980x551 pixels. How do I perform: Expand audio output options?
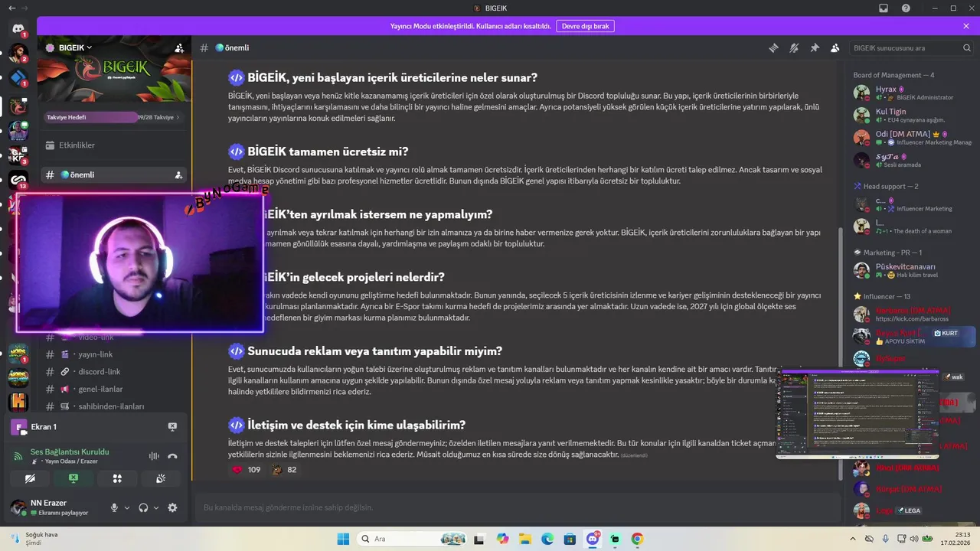point(156,507)
